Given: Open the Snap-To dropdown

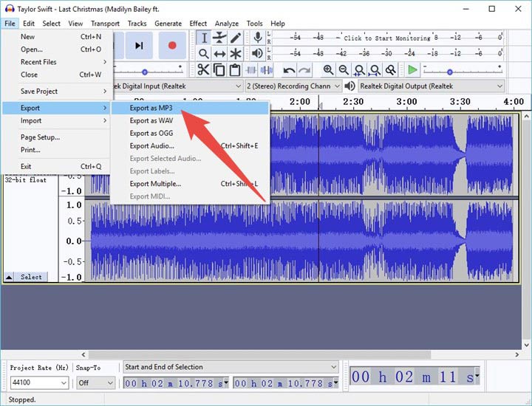Looking at the screenshot, I should (110, 383).
